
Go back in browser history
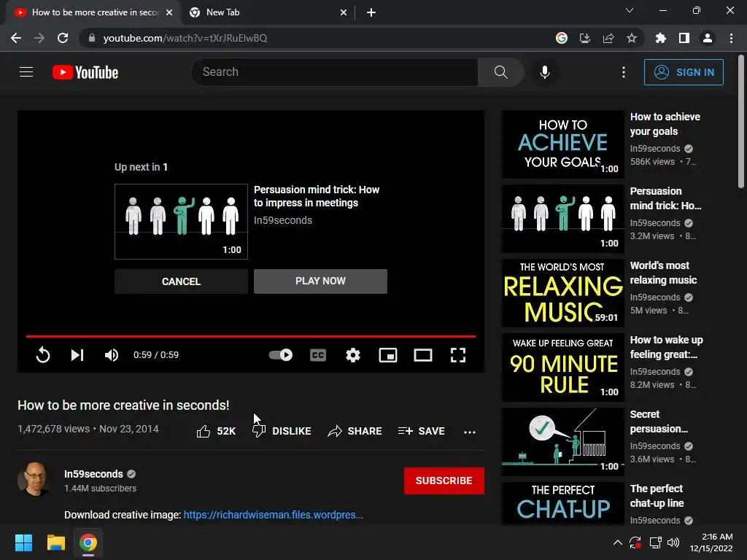coord(16,38)
